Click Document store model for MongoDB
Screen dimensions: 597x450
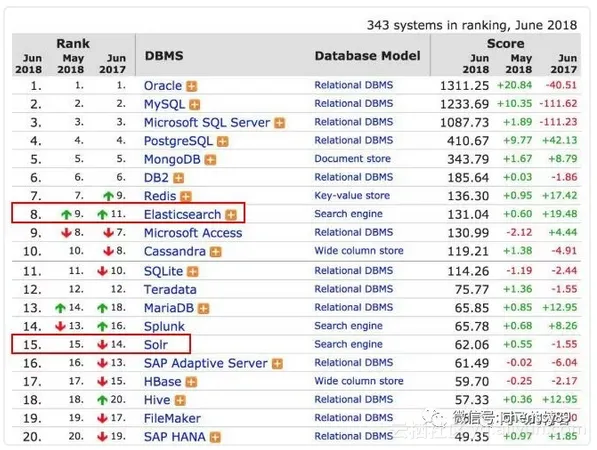[353, 159]
